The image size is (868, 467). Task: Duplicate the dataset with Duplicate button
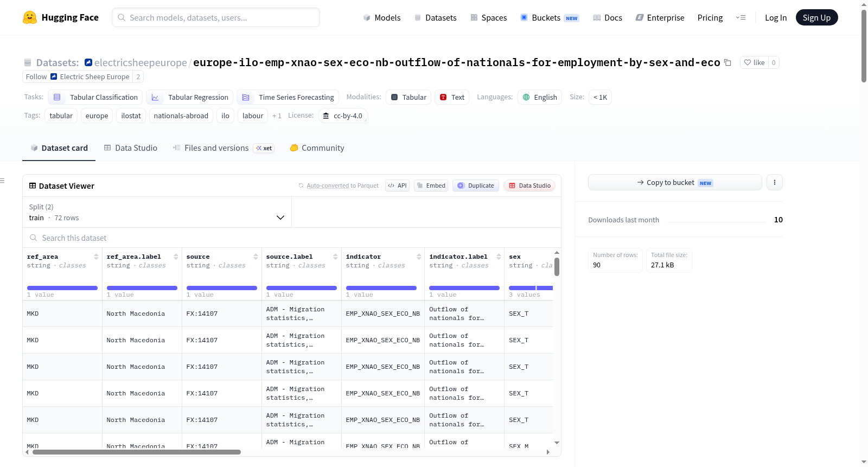476,185
